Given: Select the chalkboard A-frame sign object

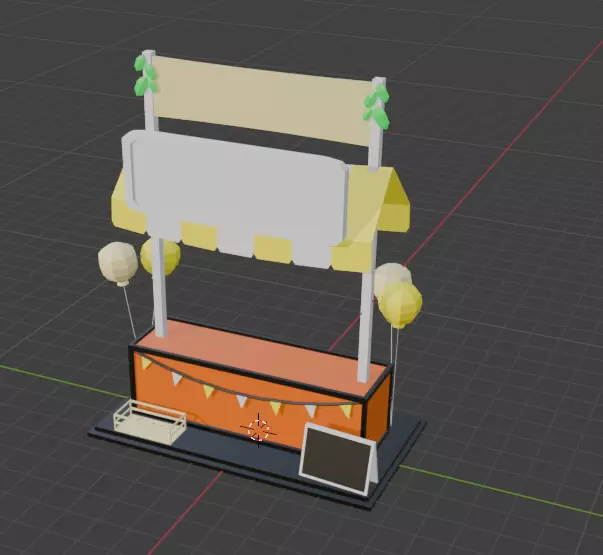Looking at the screenshot, I should tap(338, 458).
